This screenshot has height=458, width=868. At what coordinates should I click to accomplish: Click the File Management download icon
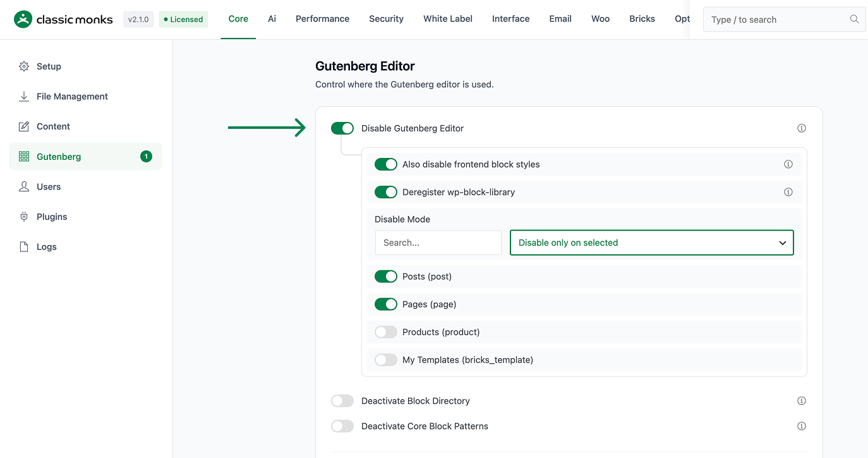[x=24, y=97]
